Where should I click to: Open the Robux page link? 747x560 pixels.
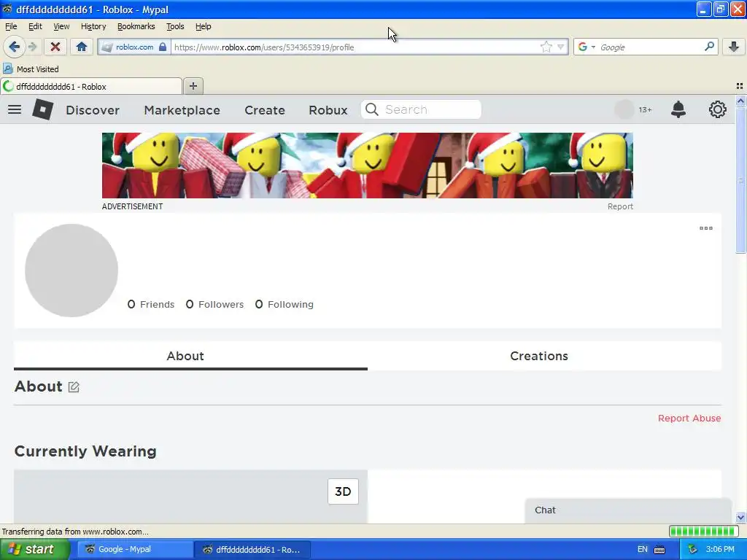328,110
